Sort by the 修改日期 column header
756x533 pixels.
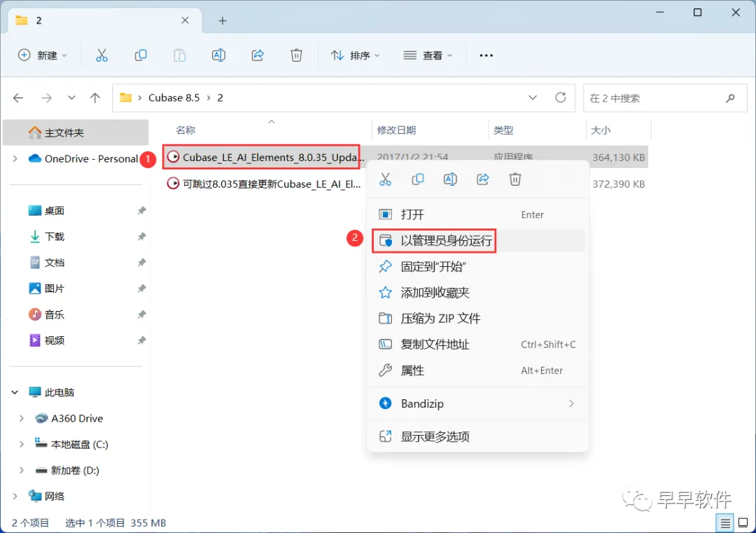396,130
